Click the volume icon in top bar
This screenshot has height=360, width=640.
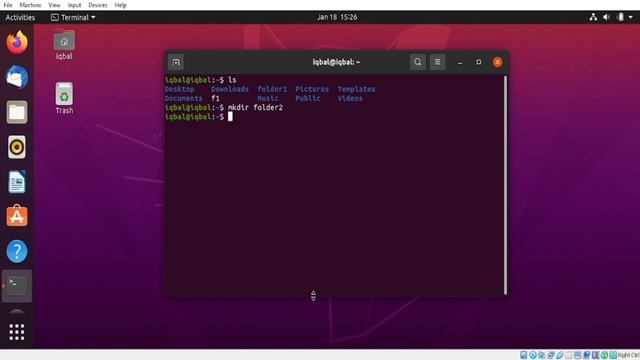tap(607, 17)
